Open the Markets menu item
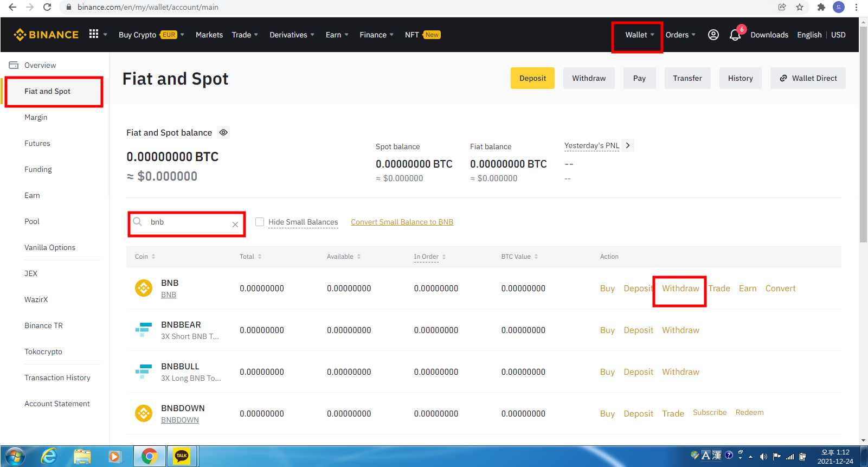Screen dimensions: 868x467 pyautogui.click(x=209, y=35)
